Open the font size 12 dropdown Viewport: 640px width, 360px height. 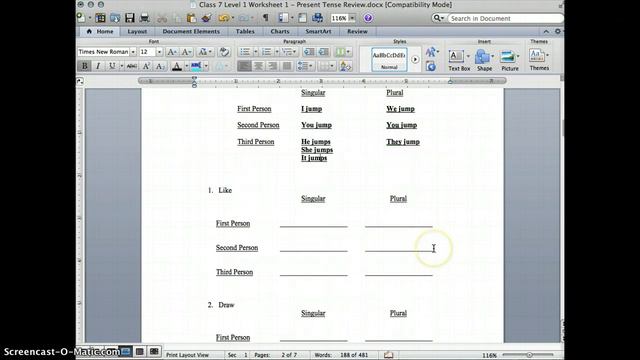pos(159,52)
